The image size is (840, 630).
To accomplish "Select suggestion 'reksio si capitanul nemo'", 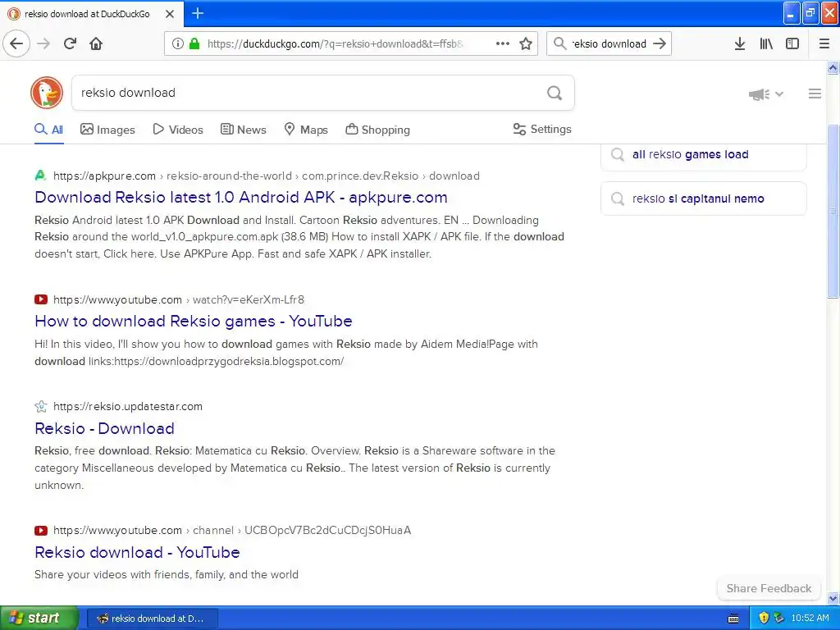I will click(x=703, y=199).
